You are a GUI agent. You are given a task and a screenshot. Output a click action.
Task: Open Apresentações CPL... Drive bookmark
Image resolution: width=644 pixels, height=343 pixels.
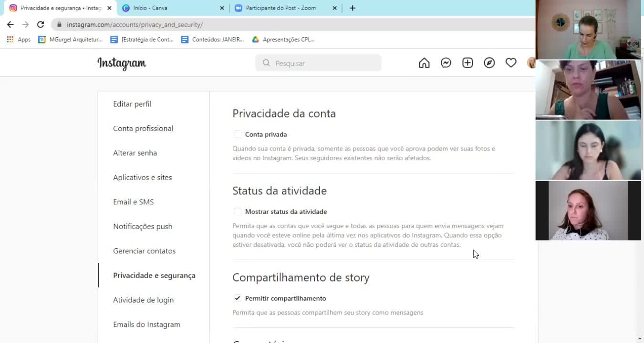tap(283, 40)
